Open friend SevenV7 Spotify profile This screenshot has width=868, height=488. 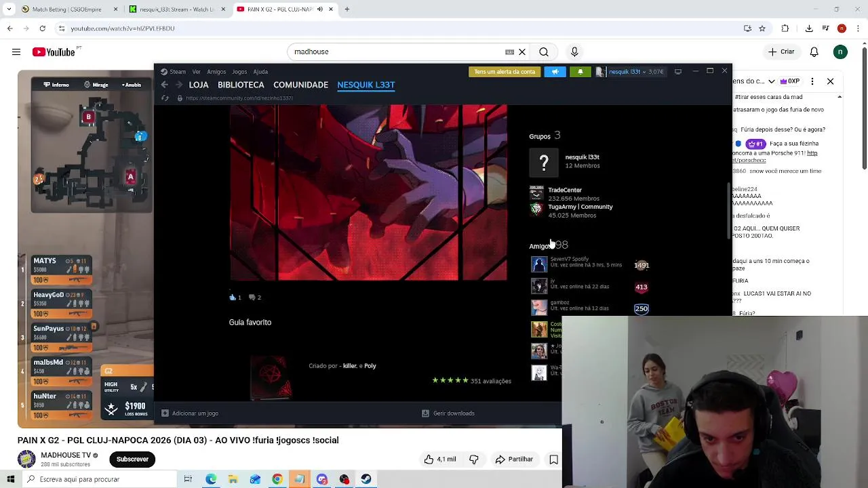click(x=570, y=259)
